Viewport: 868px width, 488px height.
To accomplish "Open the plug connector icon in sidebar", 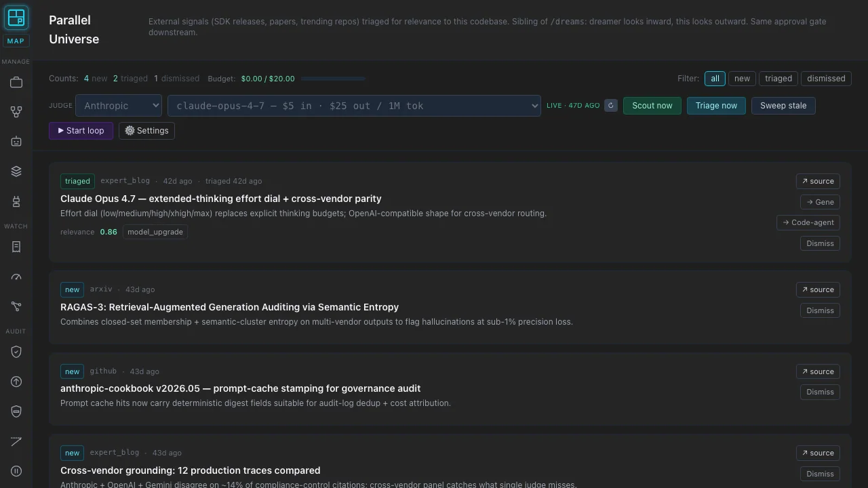I will click(16, 201).
